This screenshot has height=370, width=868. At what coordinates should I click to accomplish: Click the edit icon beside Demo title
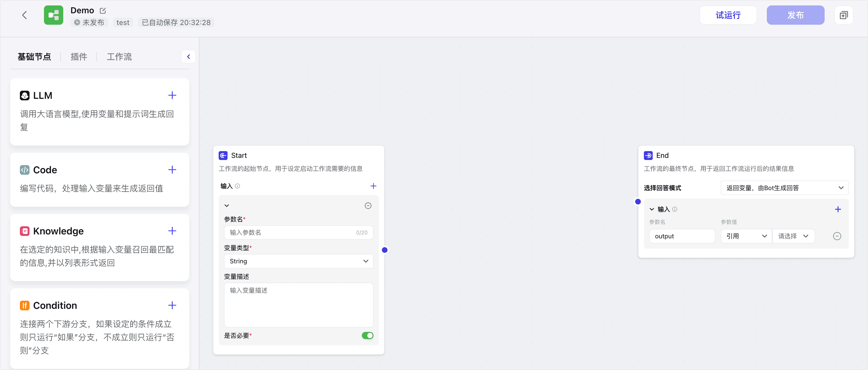point(103,11)
